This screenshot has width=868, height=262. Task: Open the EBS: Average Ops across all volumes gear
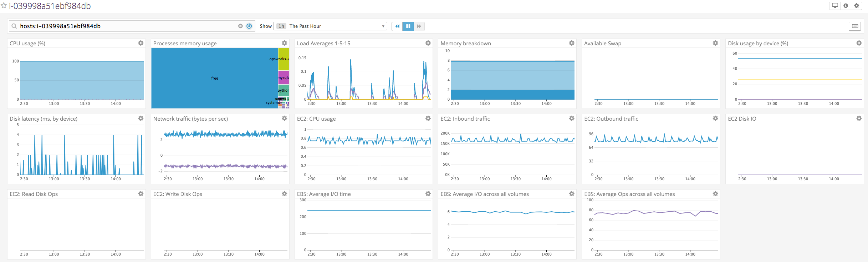(715, 193)
